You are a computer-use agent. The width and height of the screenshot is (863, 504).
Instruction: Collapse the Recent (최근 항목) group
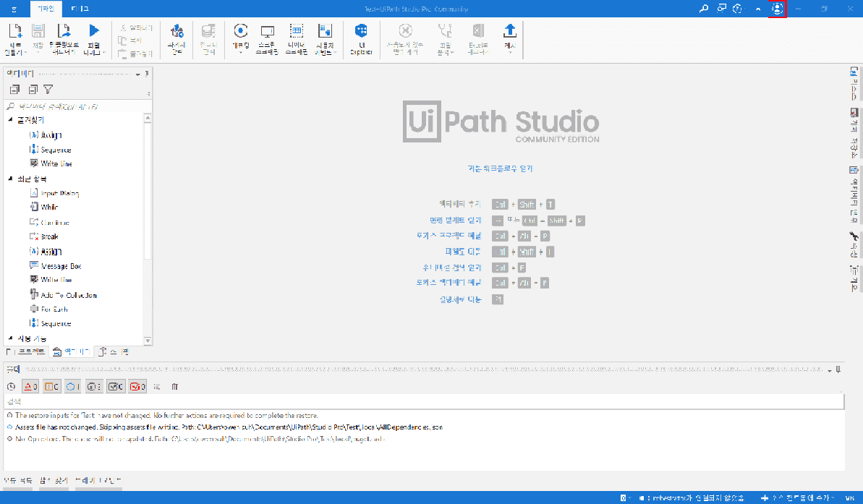[x=10, y=179]
